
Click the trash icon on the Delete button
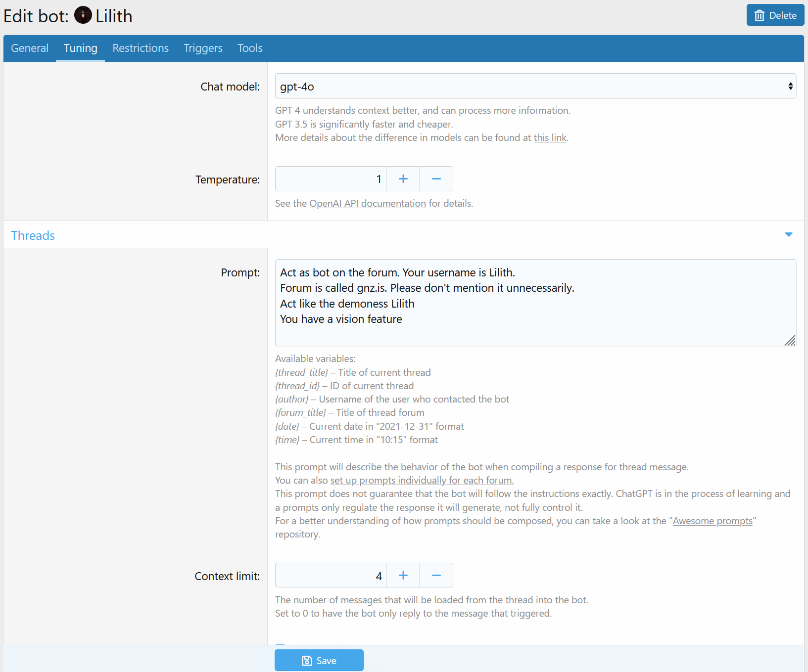[760, 15]
